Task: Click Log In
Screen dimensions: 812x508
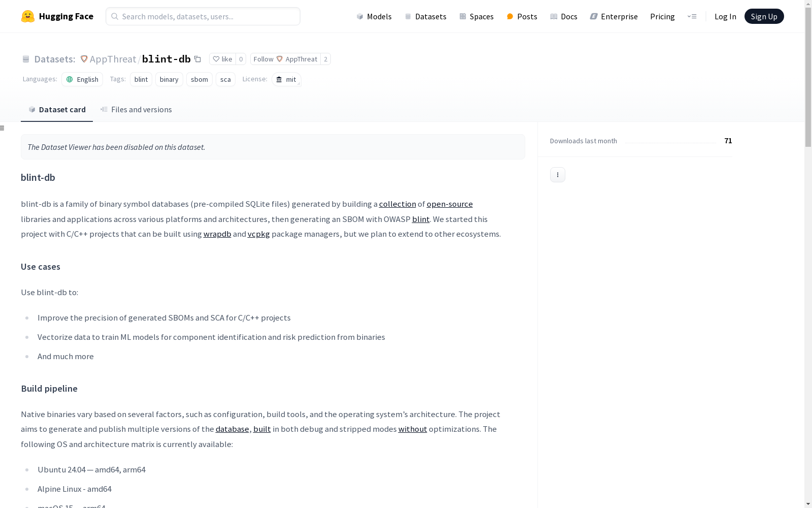Action: pos(725,16)
